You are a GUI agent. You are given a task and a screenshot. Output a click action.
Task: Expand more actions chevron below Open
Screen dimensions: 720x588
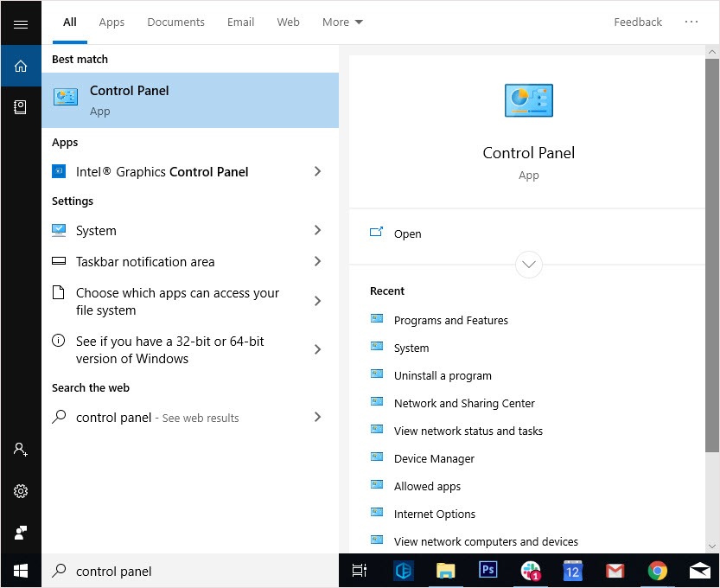pos(528,264)
